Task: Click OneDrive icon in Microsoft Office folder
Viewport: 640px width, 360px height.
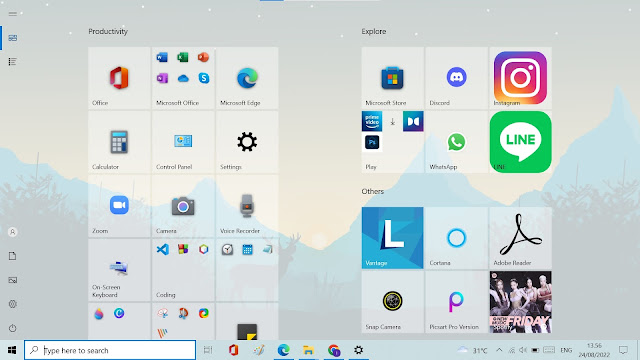Action: click(183, 78)
